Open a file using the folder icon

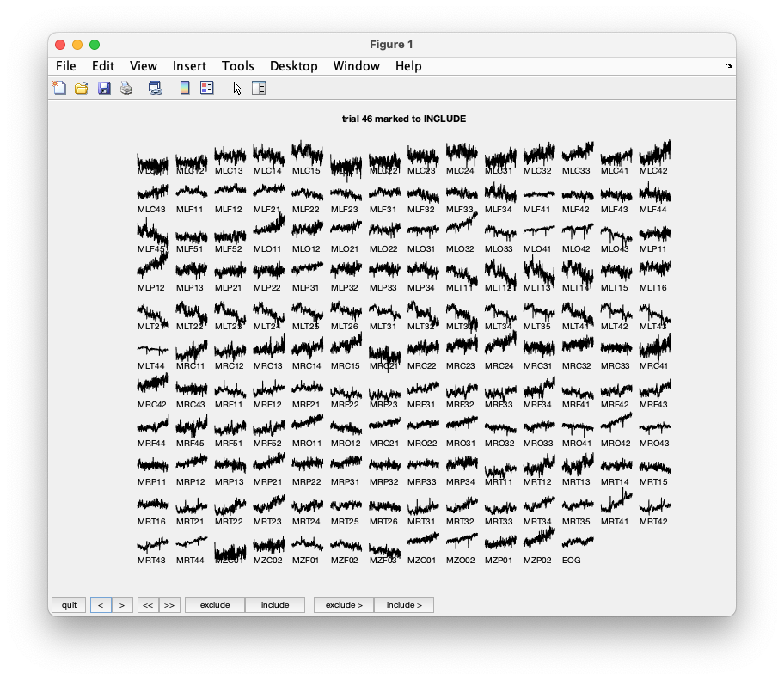82,87
